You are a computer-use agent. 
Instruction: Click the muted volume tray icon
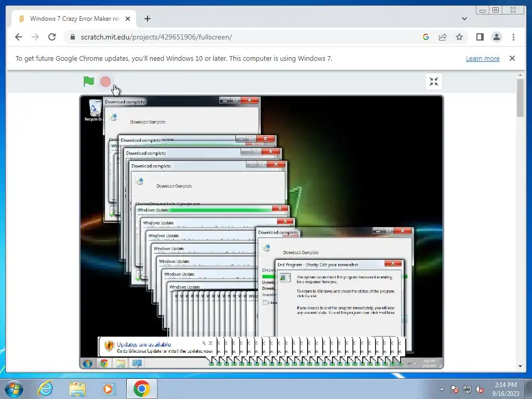480,389
